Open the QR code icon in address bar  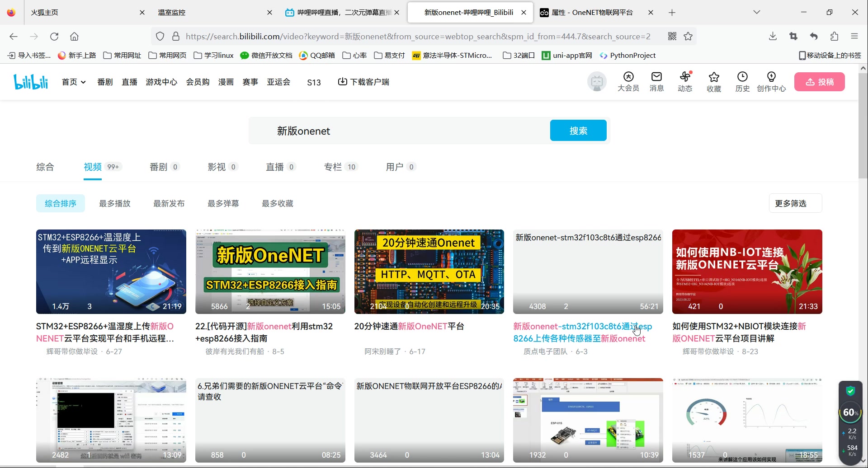click(x=672, y=37)
